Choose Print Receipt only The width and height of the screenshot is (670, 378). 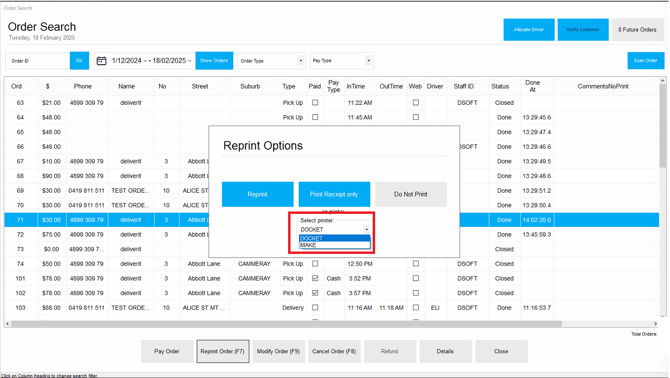[x=334, y=194]
